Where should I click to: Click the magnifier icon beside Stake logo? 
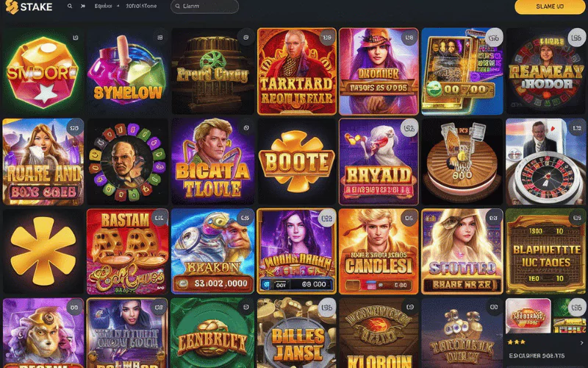70,6
